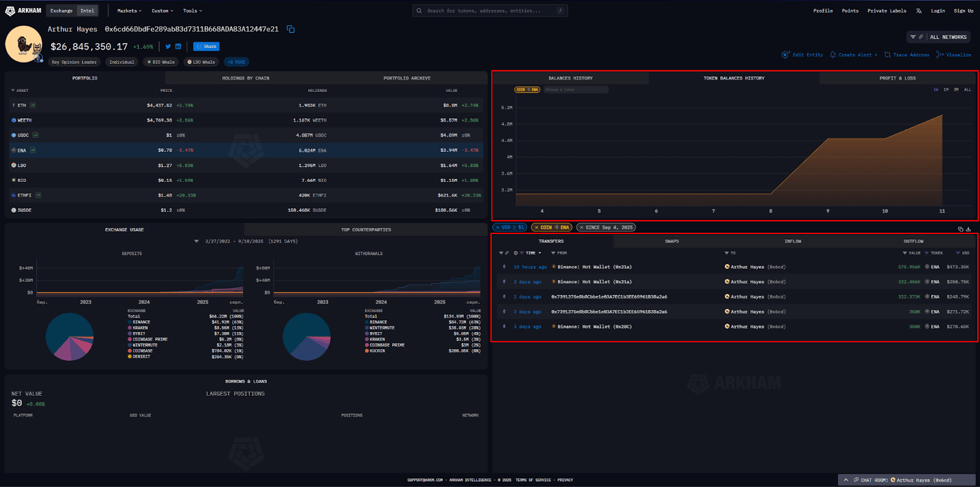Open the Points link
This screenshot has width=980, height=487.
tap(850, 10)
